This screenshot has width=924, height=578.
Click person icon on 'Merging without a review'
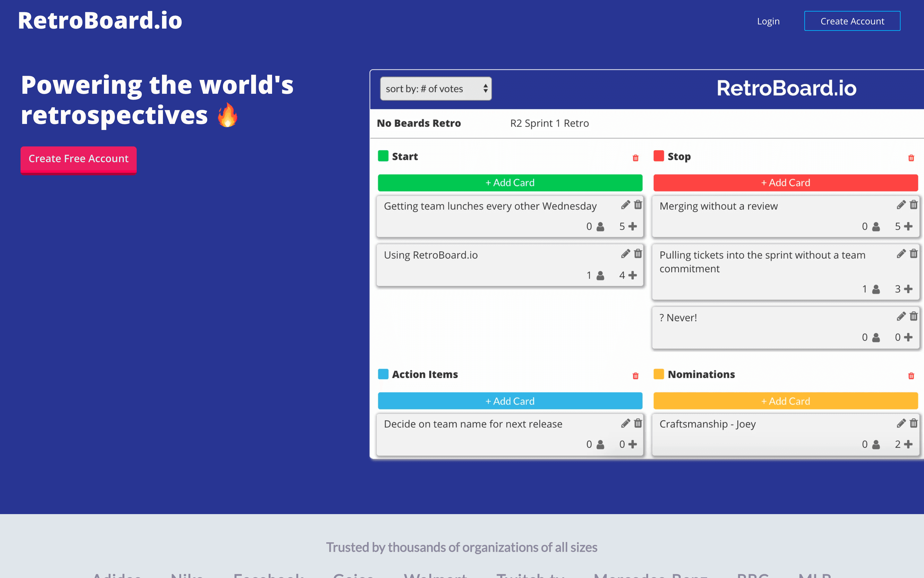point(876,227)
